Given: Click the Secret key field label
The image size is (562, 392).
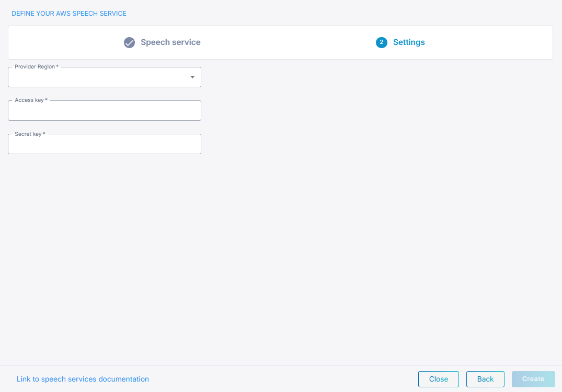Looking at the screenshot, I should tap(28, 134).
